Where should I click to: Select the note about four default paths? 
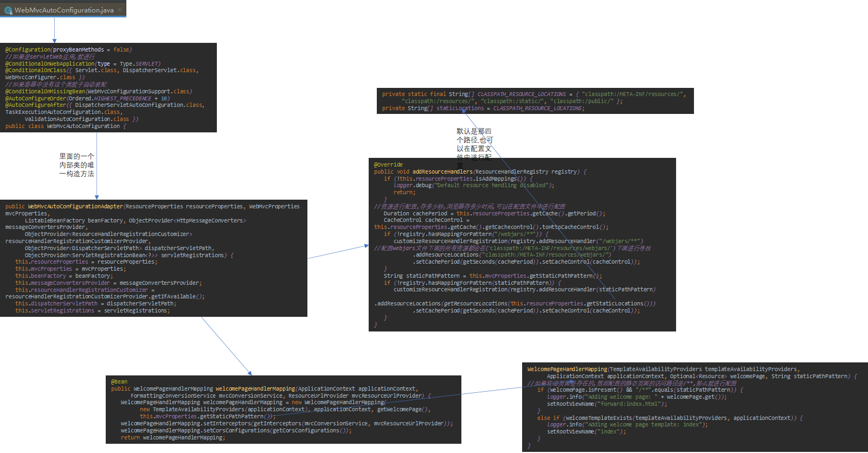[474, 144]
